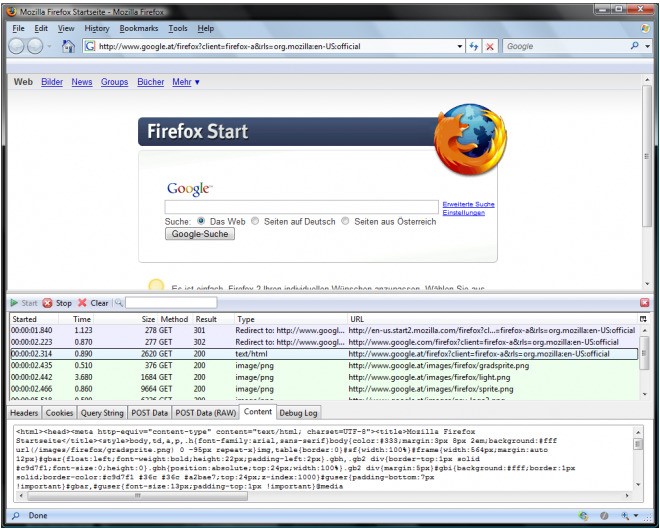This screenshot has height=529, width=660.
Task: Click the HttpFox status bar icon
Action: pyautogui.click(x=583, y=516)
